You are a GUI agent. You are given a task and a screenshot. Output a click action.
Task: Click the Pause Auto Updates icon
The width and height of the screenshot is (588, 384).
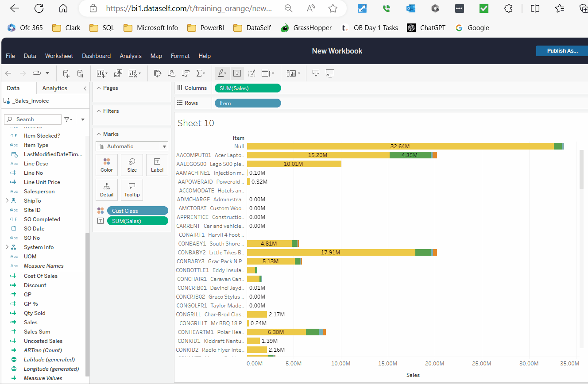80,73
